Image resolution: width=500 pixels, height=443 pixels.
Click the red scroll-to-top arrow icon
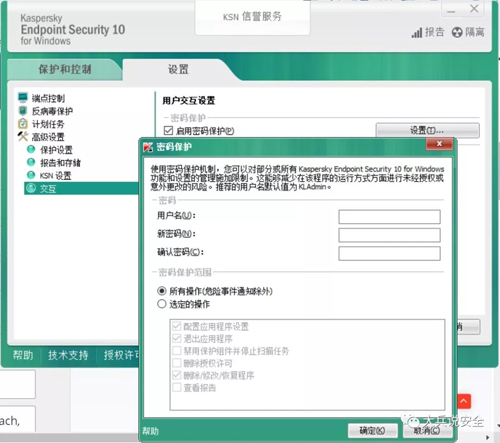tap(464, 401)
